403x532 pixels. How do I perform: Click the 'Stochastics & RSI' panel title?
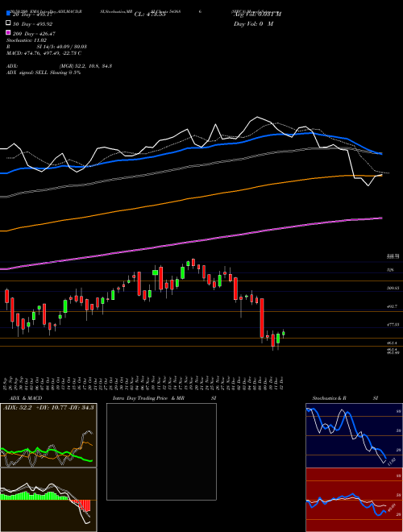point(345,398)
